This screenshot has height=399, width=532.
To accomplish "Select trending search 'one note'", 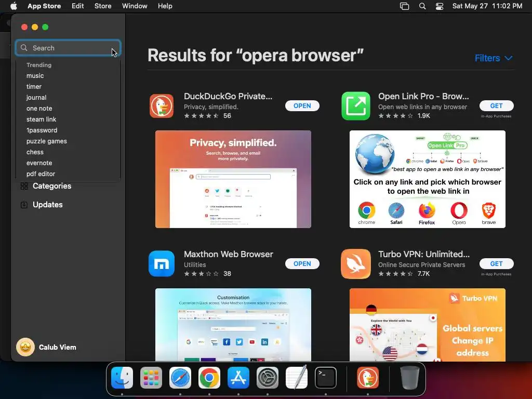I will point(39,108).
